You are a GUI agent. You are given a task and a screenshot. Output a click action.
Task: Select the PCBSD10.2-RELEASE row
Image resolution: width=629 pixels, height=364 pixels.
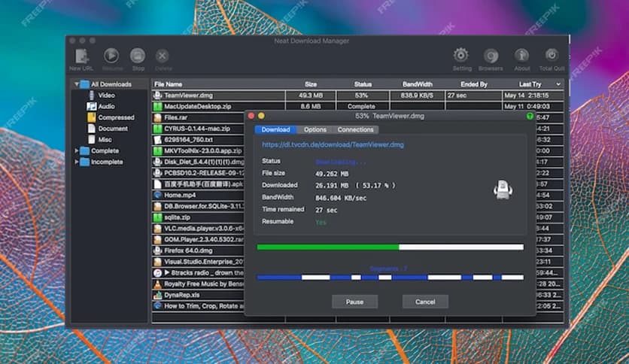(x=199, y=173)
